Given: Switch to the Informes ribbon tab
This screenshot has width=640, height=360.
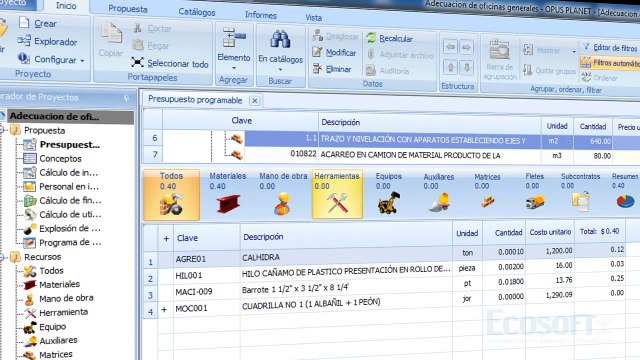Looking at the screenshot, I should click(261, 15).
